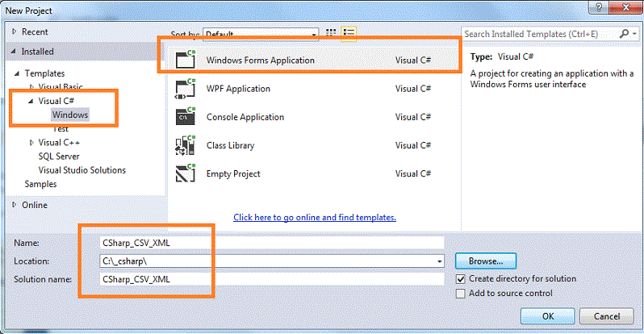
Task: Select the Windows Forms Application template icon
Action: click(x=186, y=60)
